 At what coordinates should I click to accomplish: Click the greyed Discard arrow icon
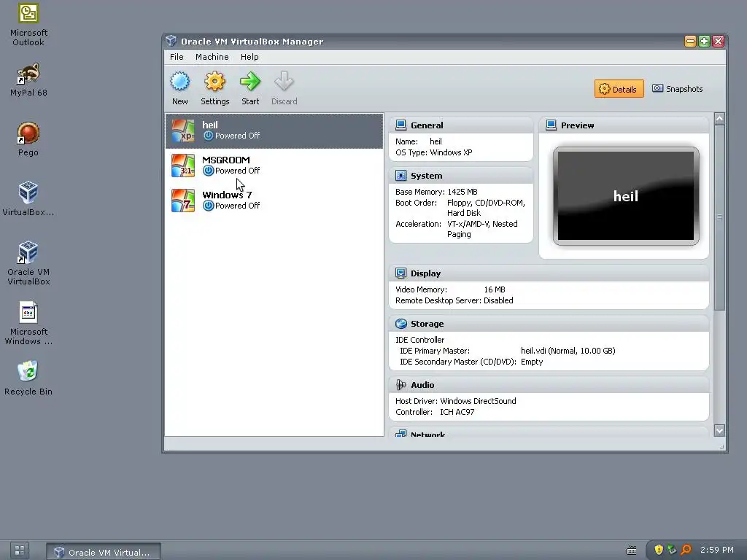click(284, 82)
